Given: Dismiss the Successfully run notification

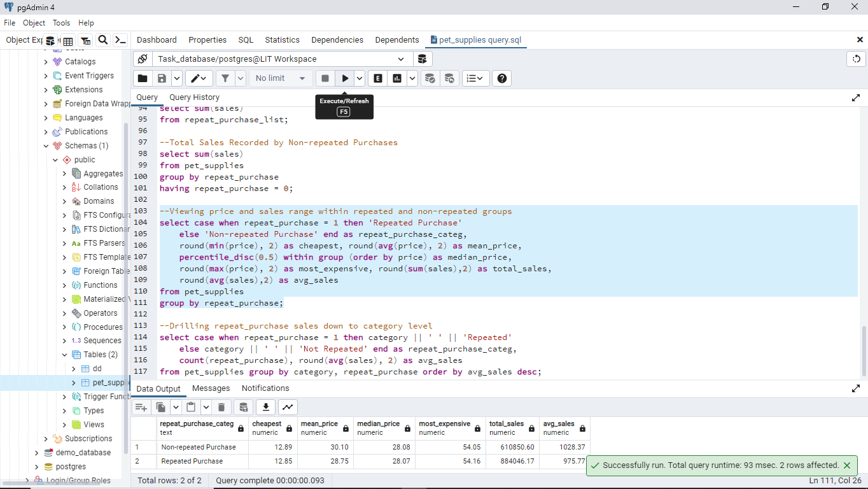Looking at the screenshot, I should click(847, 465).
